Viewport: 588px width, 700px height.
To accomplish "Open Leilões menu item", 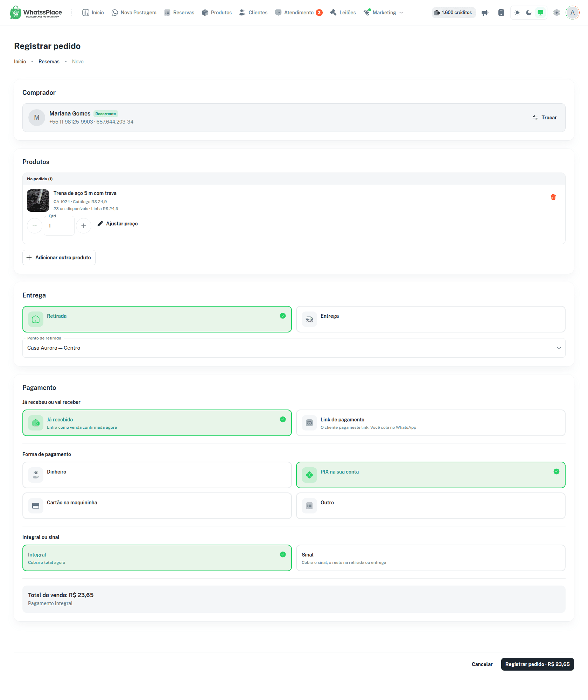I will click(343, 13).
